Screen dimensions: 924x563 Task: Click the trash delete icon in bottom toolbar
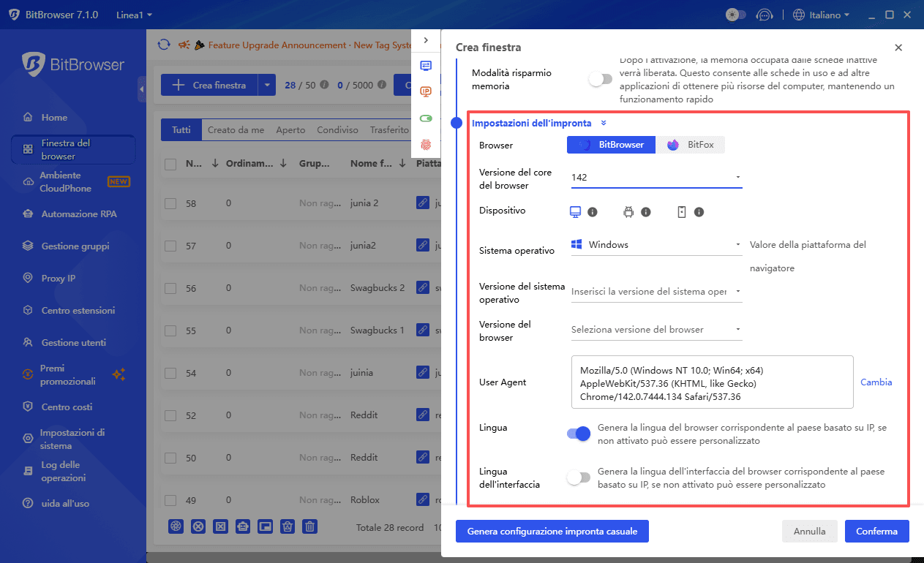coord(310,526)
